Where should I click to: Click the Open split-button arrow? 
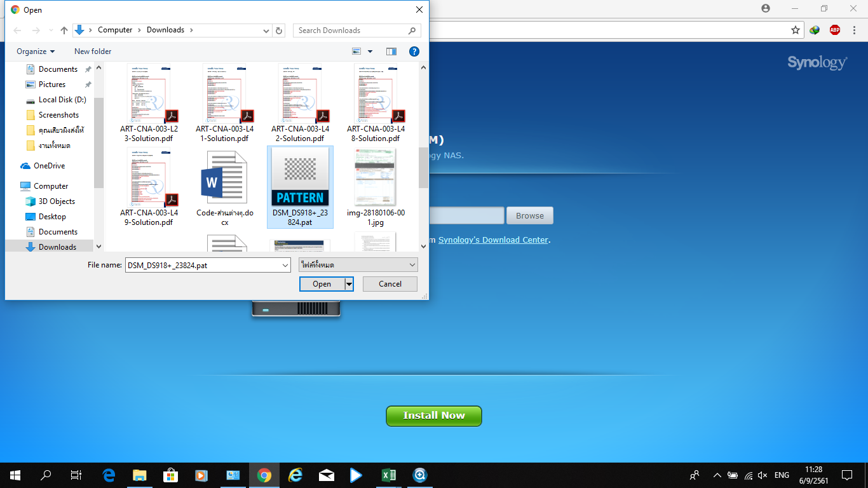[349, 284]
